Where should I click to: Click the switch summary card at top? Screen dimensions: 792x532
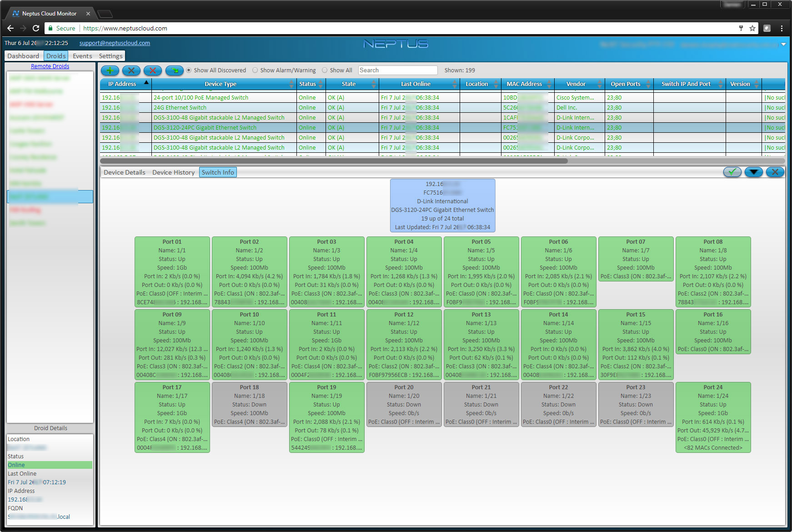[x=442, y=206]
